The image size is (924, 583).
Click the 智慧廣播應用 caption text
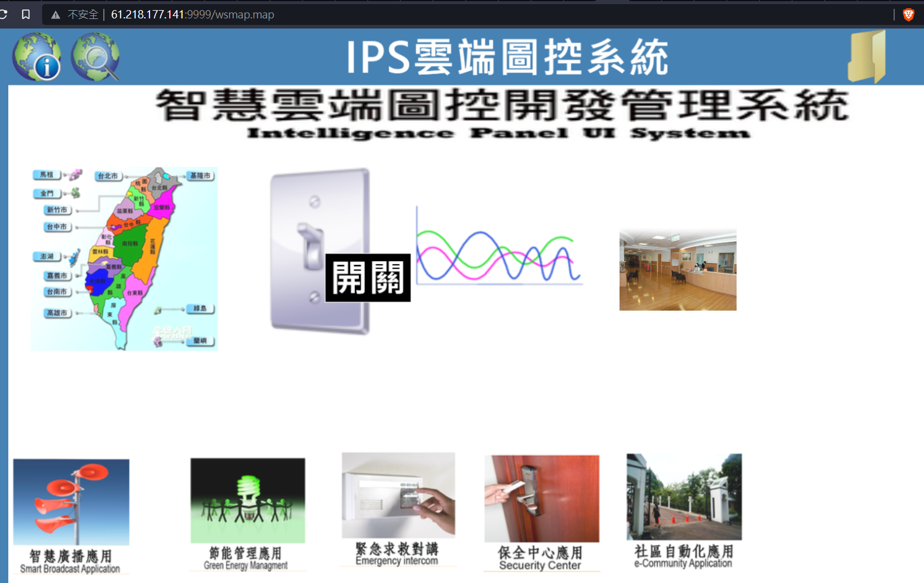pos(71,556)
